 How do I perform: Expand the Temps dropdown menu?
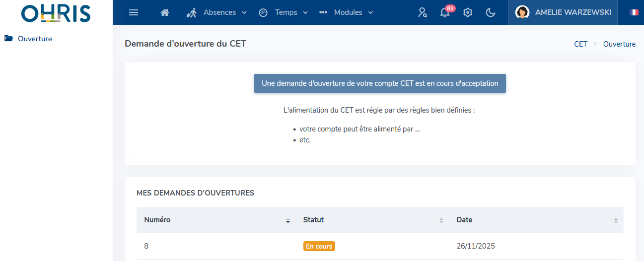click(284, 12)
